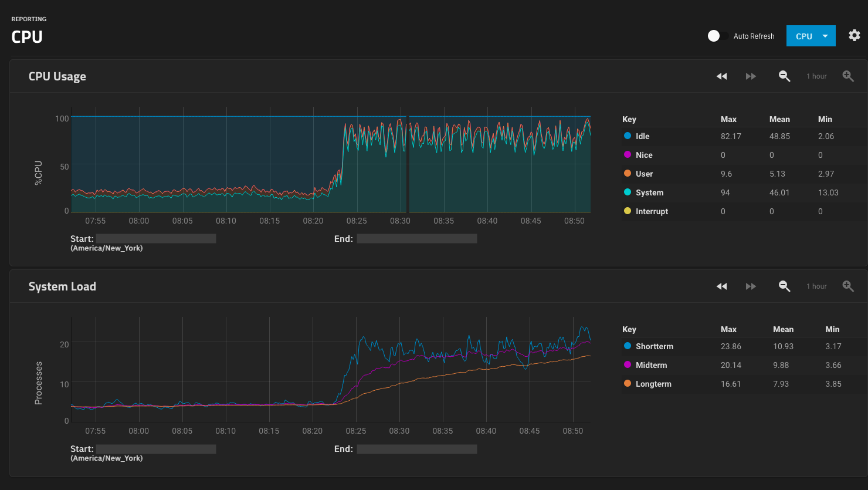Step forward in System Load chart
Screen dimensions: 868x490
pos(751,286)
